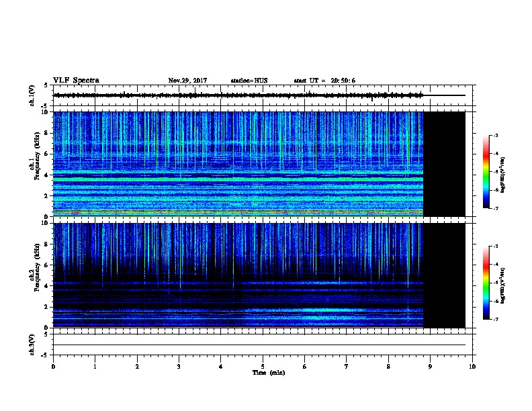Click the log PSD unit label beside ch.2 color bar

[503, 285]
